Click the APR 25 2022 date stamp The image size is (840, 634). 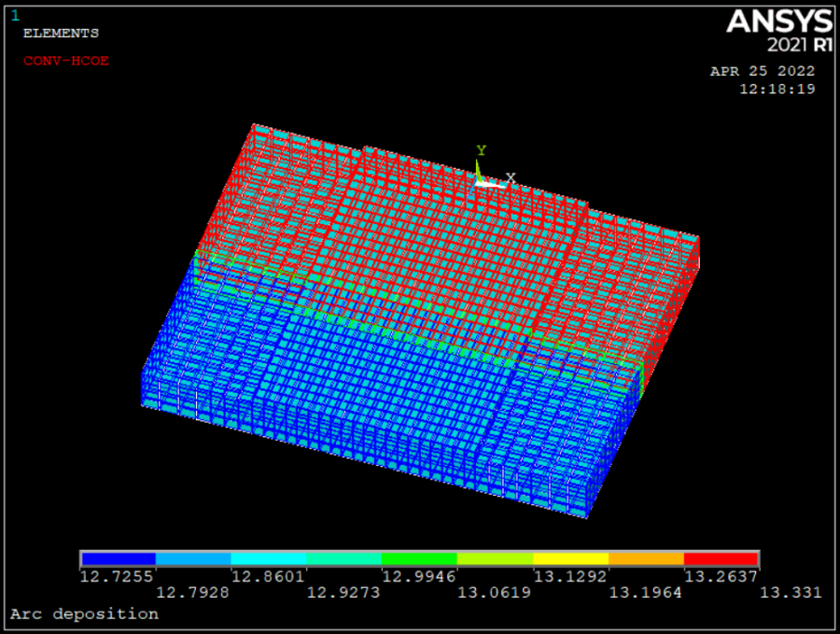763,71
